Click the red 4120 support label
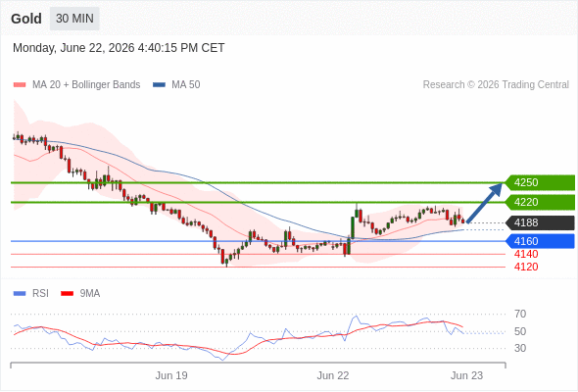Viewport: 578px width, 392px height. [x=526, y=267]
